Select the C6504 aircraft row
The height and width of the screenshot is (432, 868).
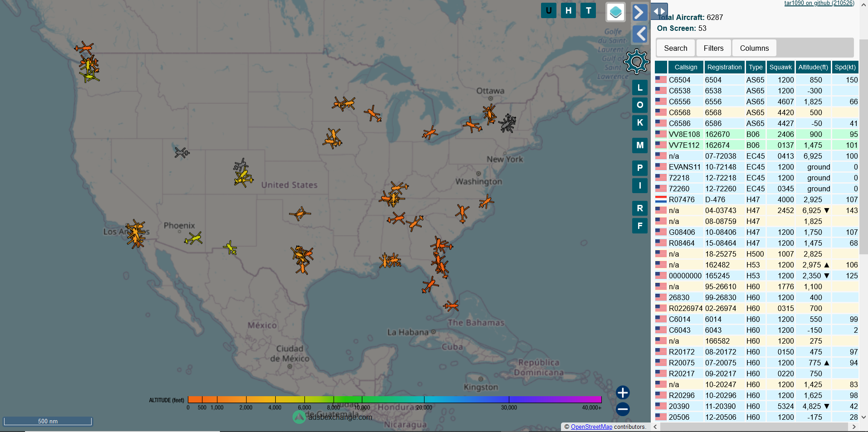point(756,80)
